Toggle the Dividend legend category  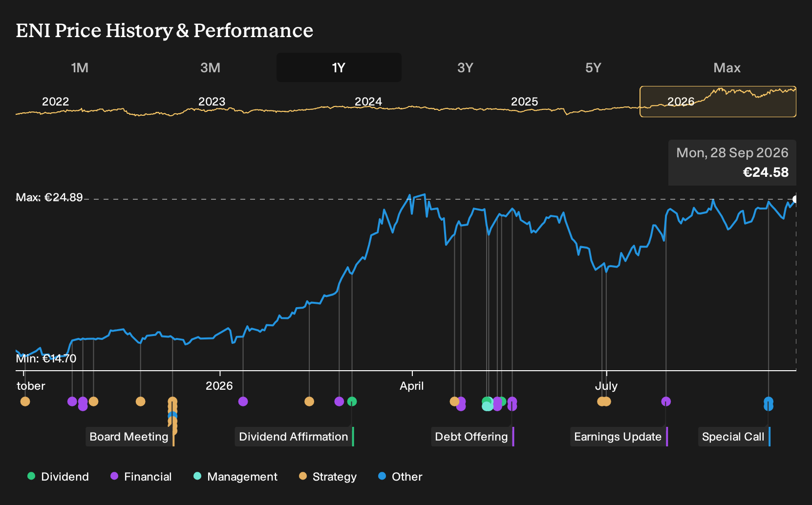58,477
